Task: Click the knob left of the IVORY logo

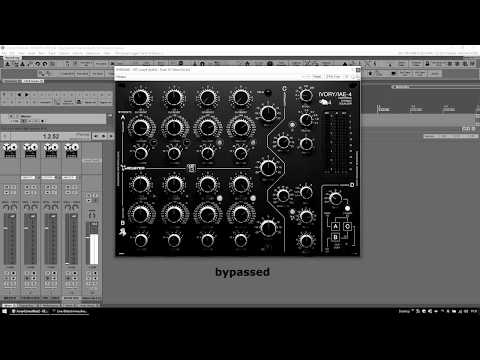Action: coord(306,95)
